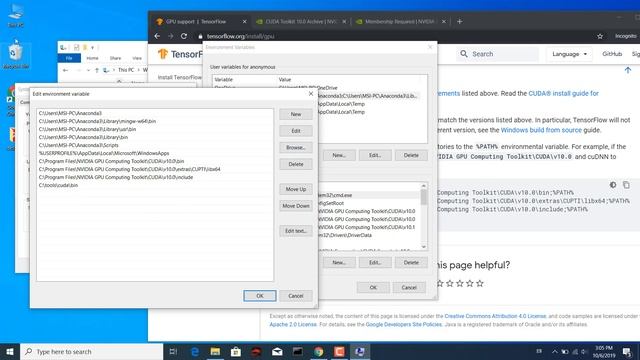Open Windows build from source link

(541, 130)
